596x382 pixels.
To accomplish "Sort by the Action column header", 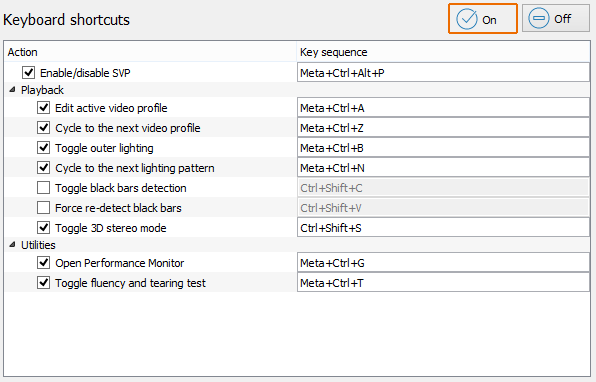I will coord(151,52).
